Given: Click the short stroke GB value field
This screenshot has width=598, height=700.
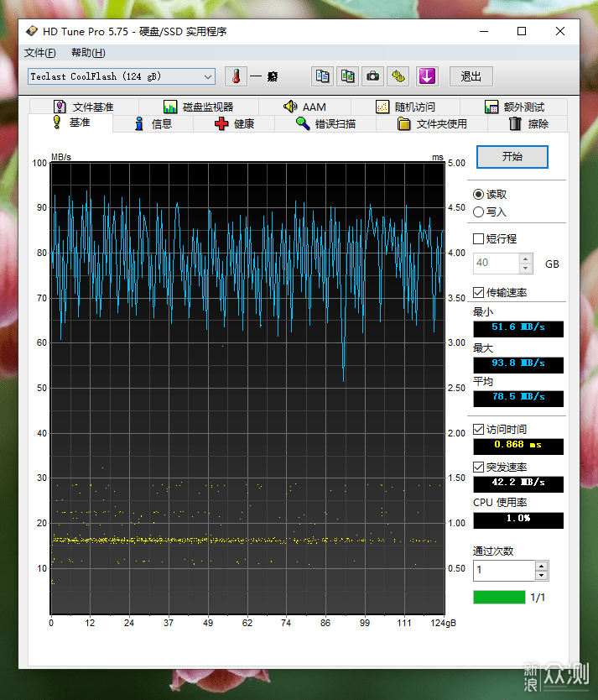Looking at the screenshot, I should click(x=497, y=264).
